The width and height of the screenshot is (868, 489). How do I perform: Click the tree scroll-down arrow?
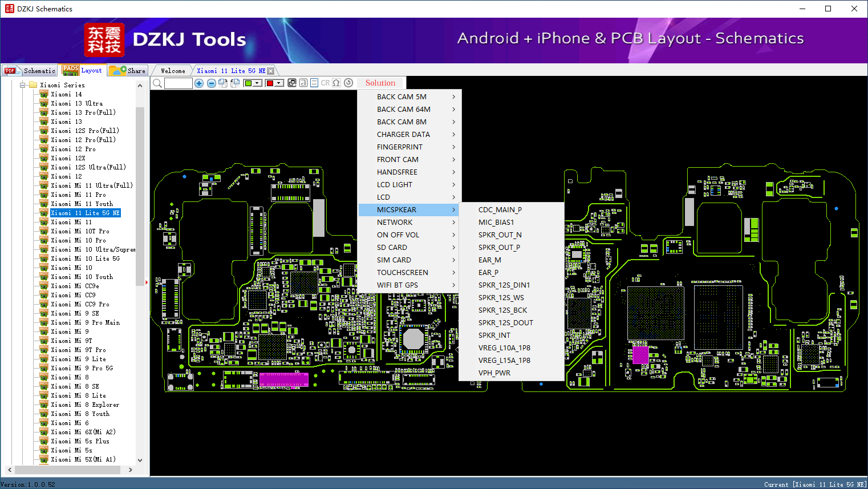[140, 460]
